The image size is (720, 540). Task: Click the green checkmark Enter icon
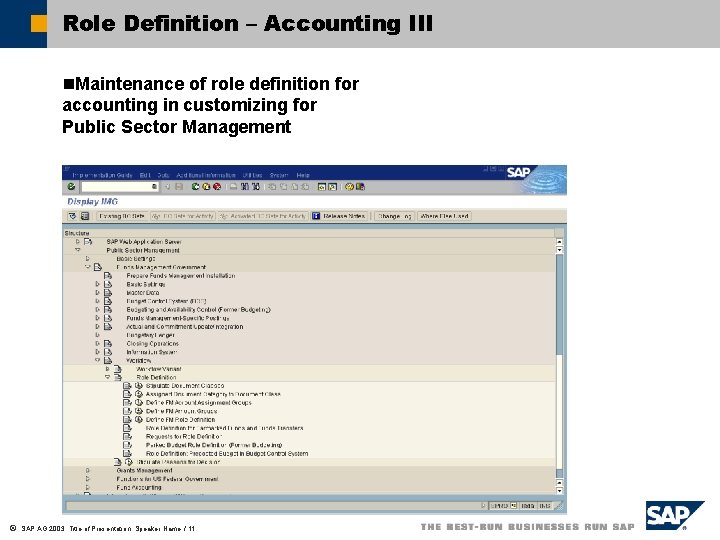[x=71, y=186]
